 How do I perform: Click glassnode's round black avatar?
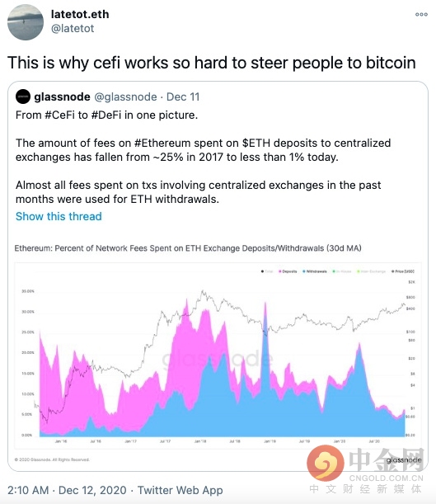[23, 97]
